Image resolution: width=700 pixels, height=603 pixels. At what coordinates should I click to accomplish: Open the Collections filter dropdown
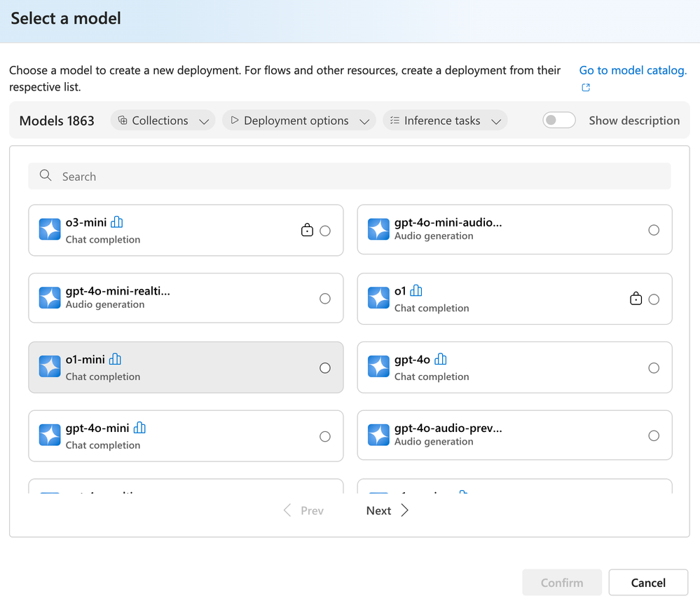point(163,121)
